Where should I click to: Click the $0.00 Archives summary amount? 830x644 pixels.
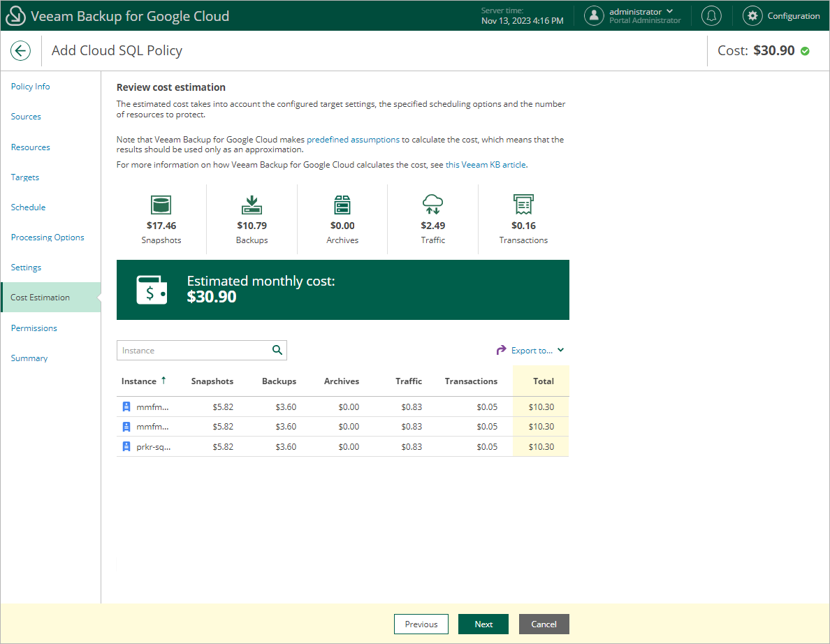point(342,226)
